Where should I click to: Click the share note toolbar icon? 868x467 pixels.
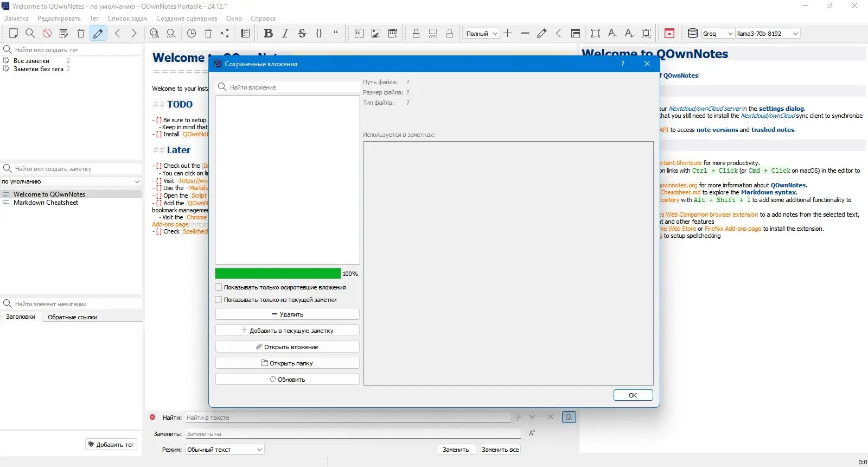225,33
